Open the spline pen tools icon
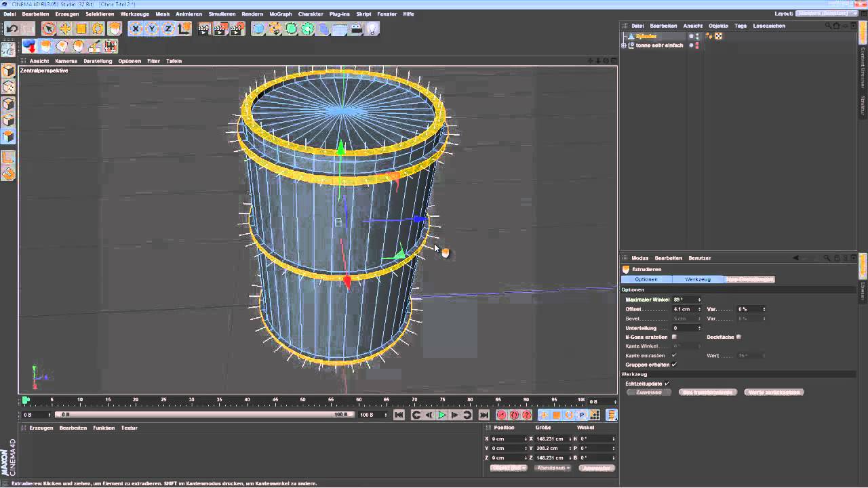868x488 pixels. tap(275, 28)
